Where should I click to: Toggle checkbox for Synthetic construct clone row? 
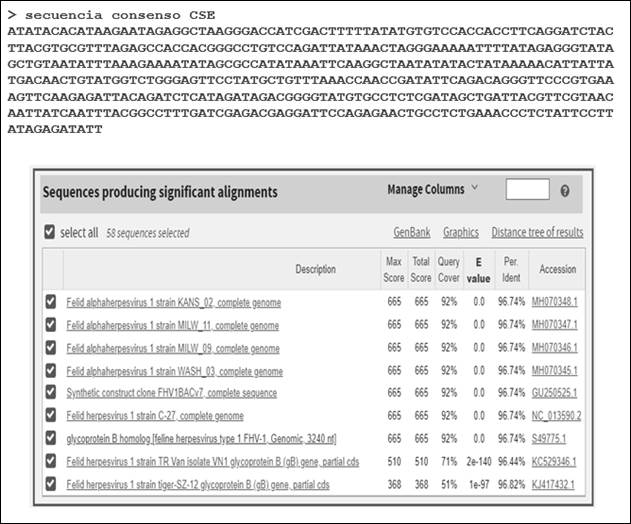click(51, 393)
